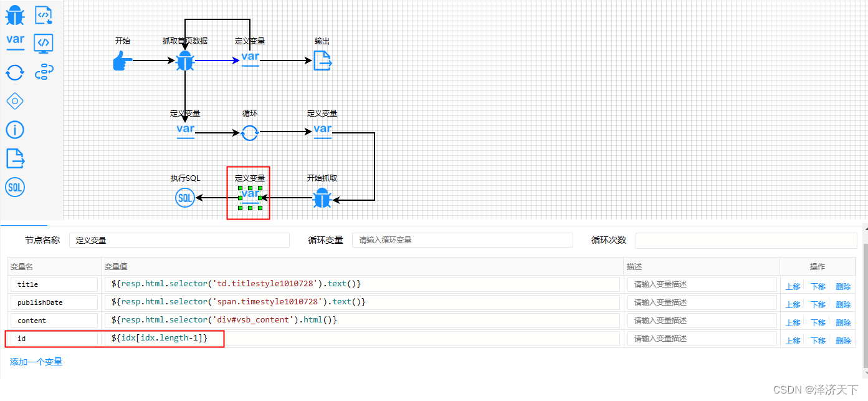Click the description field in title row
The width and height of the screenshot is (868, 401).
tap(702, 284)
